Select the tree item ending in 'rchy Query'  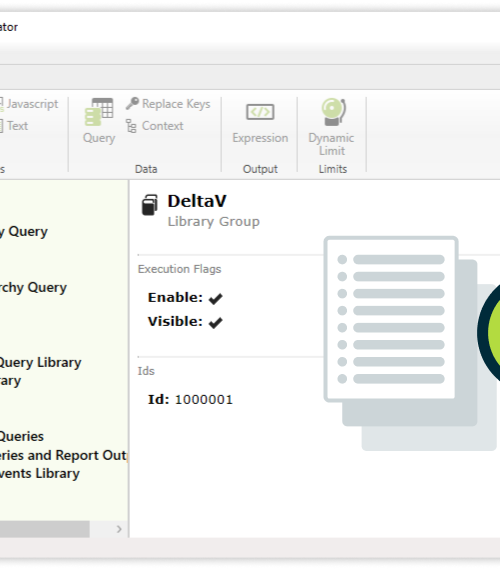pyautogui.click(x=33, y=287)
